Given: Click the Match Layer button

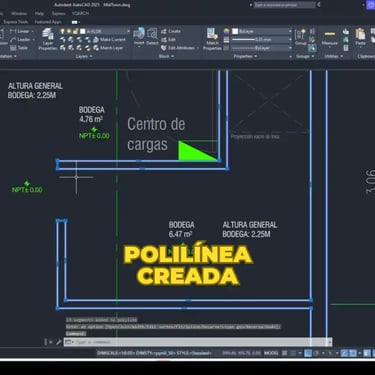Looking at the screenshot, I should (x=108, y=48).
